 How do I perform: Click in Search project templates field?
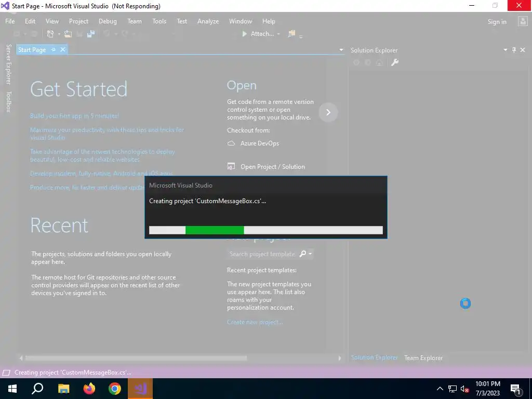262,254
